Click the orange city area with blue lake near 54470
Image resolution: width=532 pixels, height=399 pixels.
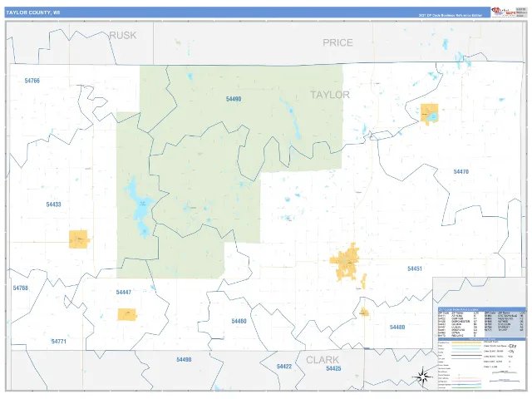pyautogui.click(x=429, y=115)
